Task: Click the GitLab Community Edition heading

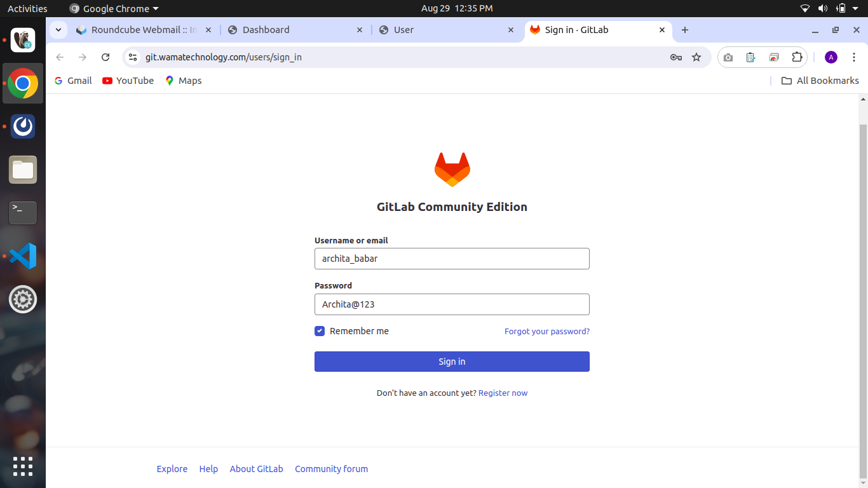Action: pos(452,207)
